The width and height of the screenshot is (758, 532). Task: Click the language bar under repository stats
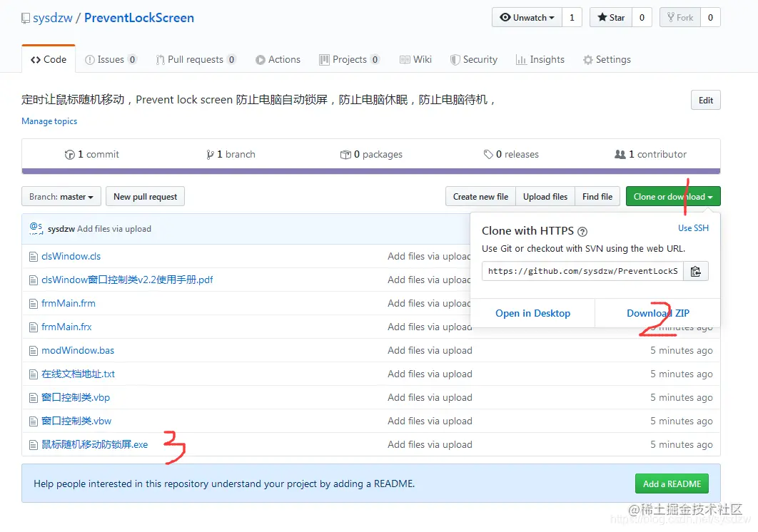click(370, 171)
